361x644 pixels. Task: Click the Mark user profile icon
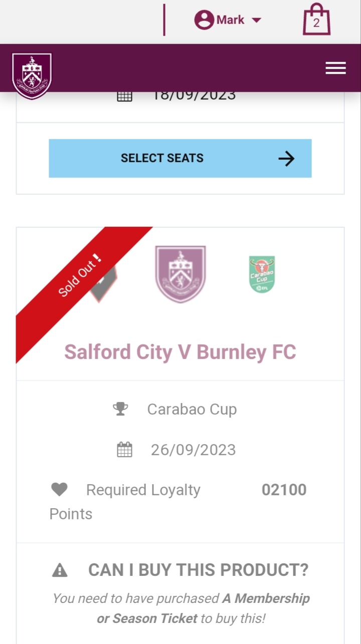[x=204, y=20]
